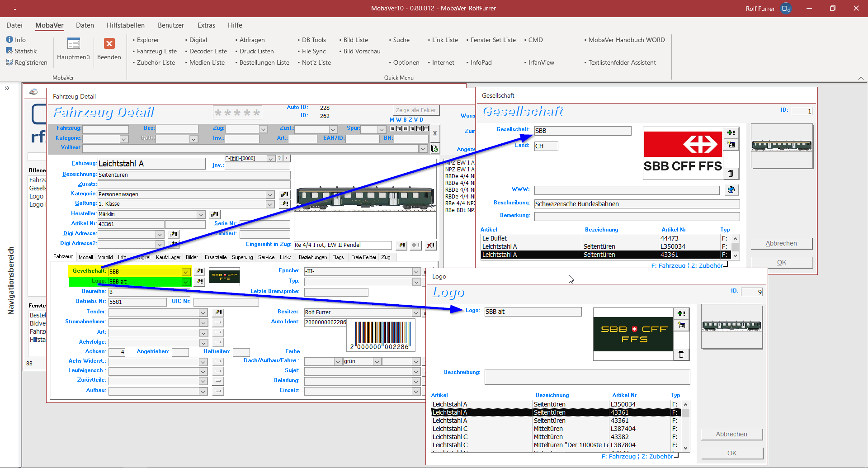Clear filter with X button
868x468 pixels.
click(x=435, y=133)
